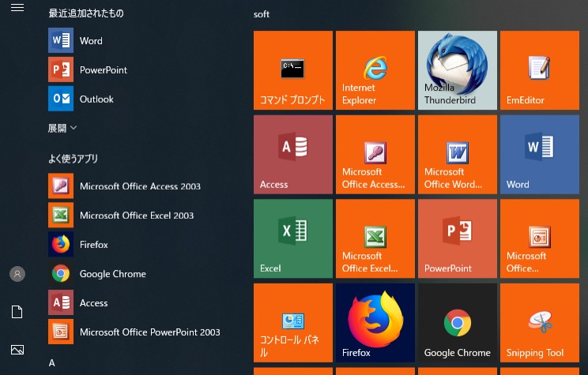Open the Microsoft Office Word... tile
This screenshot has width=588, height=375.
click(458, 155)
